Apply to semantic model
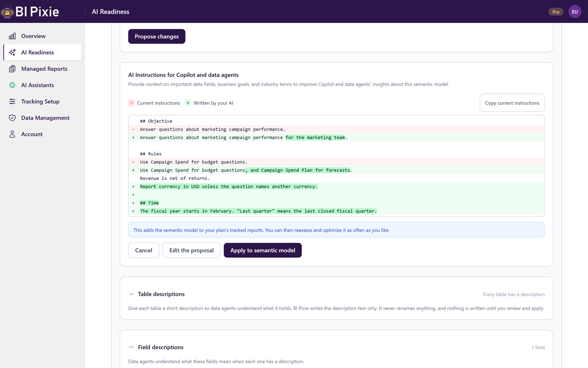The height and width of the screenshot is (368, 588). [263, 250]
